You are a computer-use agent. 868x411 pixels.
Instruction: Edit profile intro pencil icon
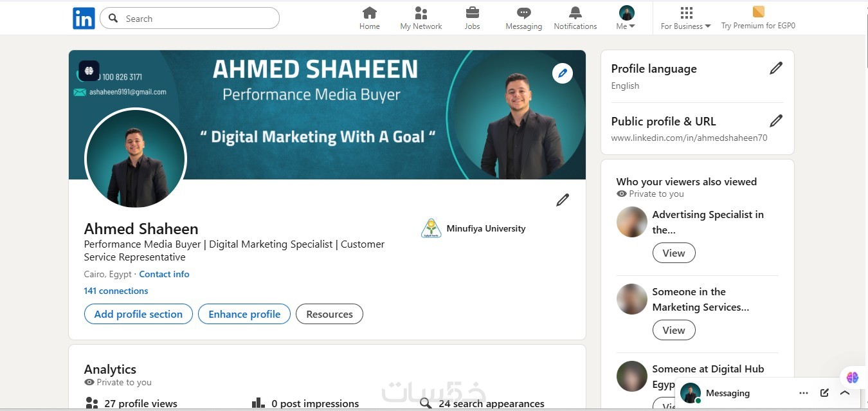click(x=563, y=200)
